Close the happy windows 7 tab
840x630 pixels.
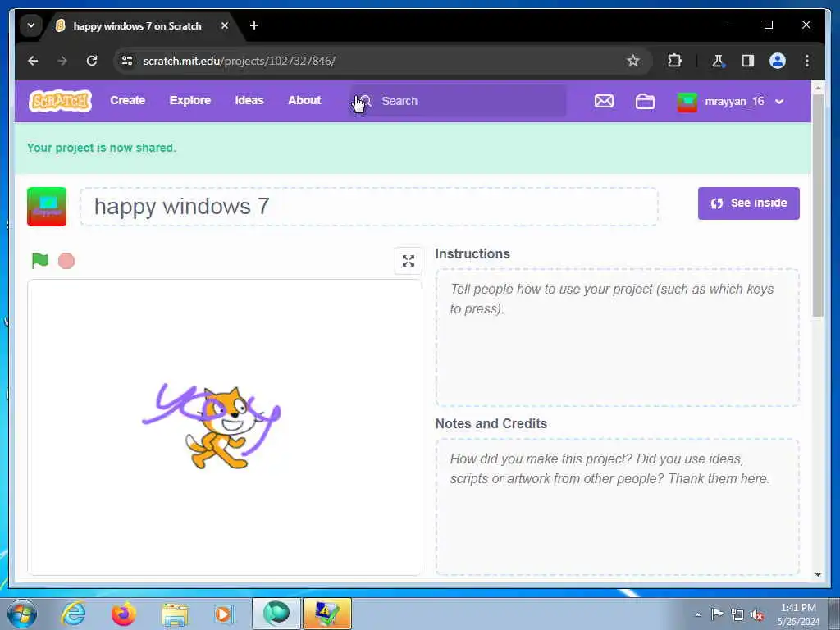[225, 25]
